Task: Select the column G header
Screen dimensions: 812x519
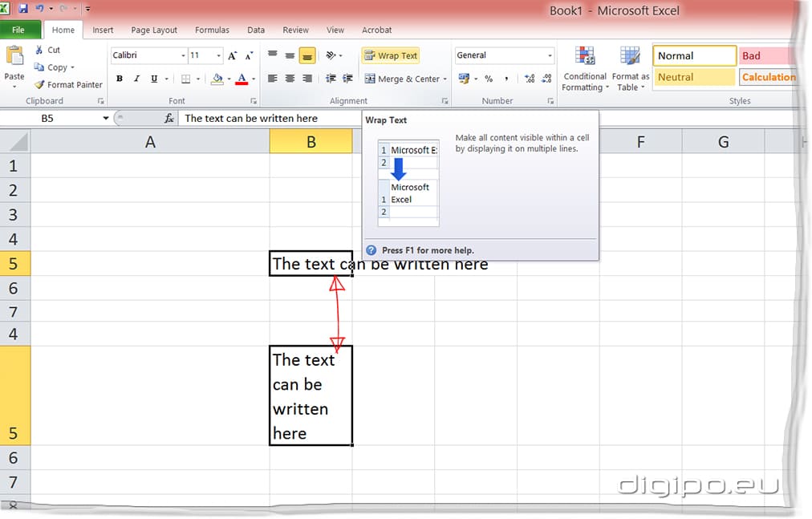Action: point(724,141)
